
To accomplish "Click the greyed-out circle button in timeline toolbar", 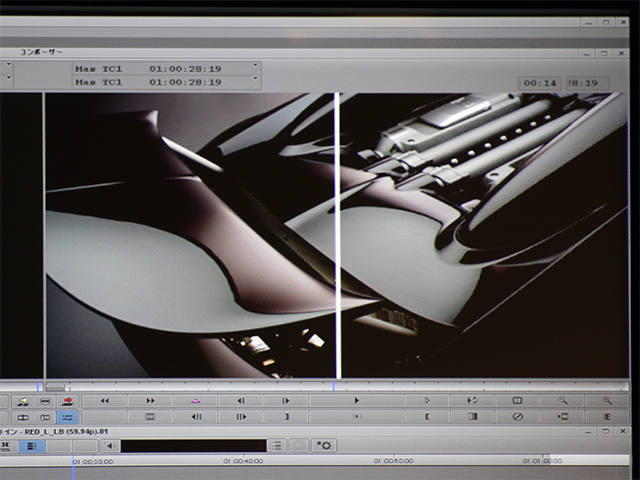I will (x=299, y=445).
